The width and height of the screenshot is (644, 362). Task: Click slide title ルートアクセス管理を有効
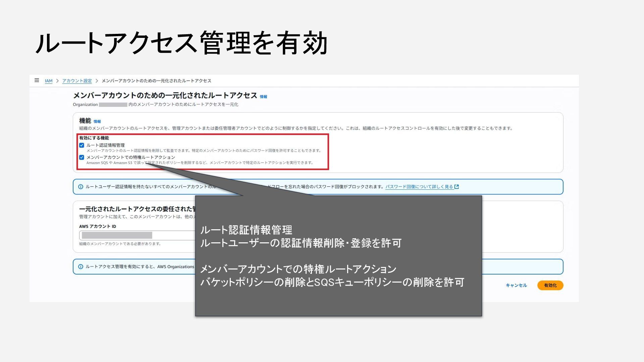(x=181, y=43)
